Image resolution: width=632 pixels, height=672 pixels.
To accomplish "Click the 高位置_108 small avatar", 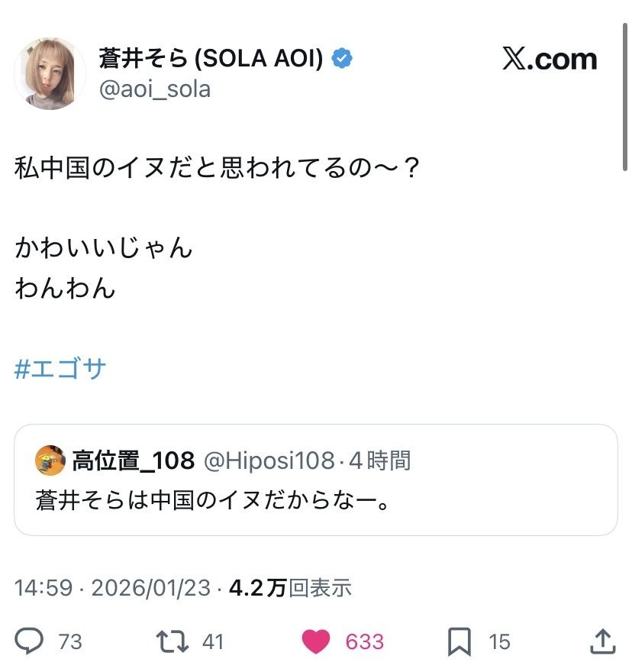I will pyautogui.click(x=50, y=461).
